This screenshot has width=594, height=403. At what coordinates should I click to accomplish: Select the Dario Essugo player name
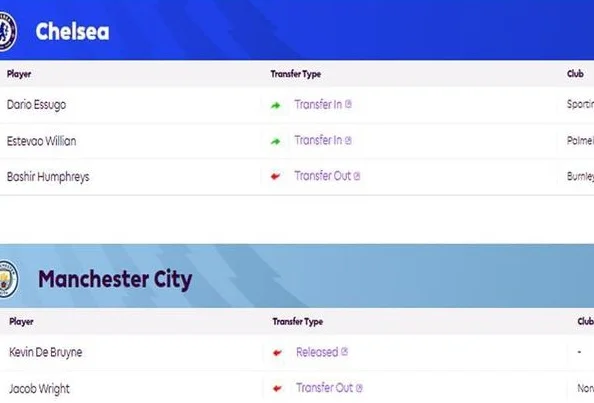click(36, 105)
